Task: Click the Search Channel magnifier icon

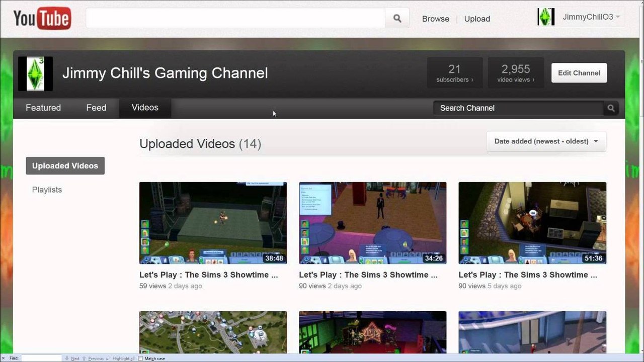Action: pyautogui.click(x=611, y=108)
